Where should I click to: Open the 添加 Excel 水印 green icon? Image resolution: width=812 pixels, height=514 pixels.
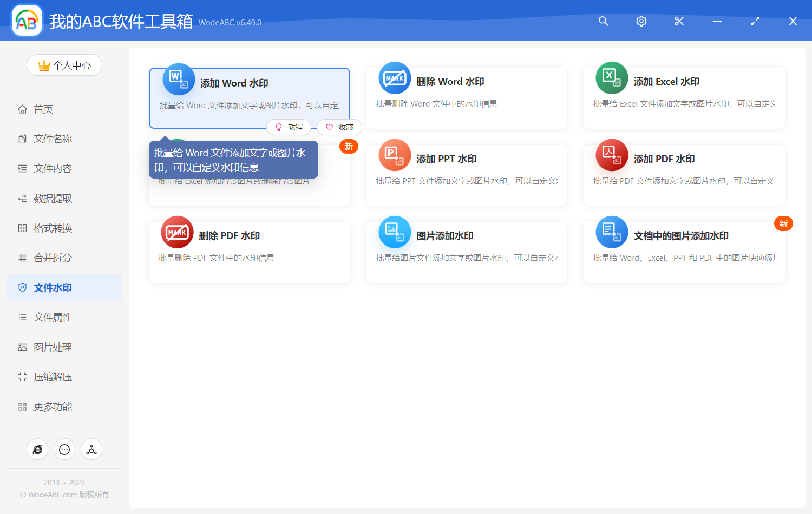[x=612, y=78]
